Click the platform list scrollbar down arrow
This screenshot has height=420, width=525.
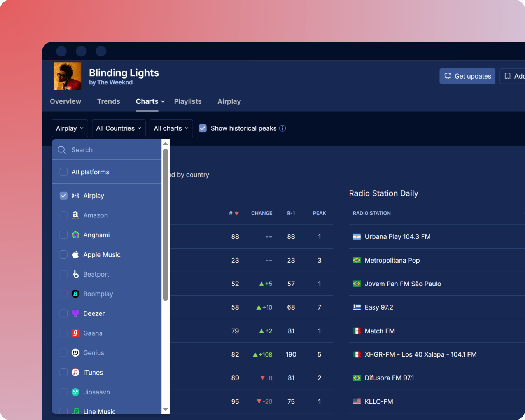pos(166,409)
